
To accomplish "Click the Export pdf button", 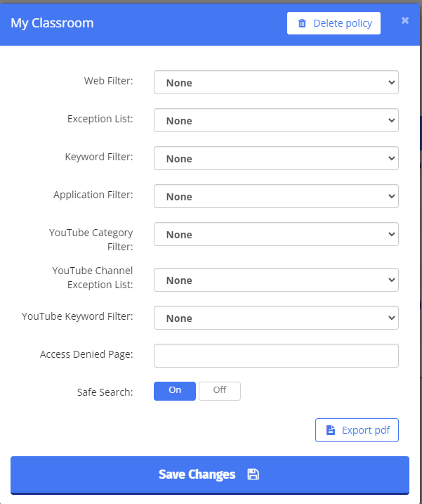I will pos(357,430).
